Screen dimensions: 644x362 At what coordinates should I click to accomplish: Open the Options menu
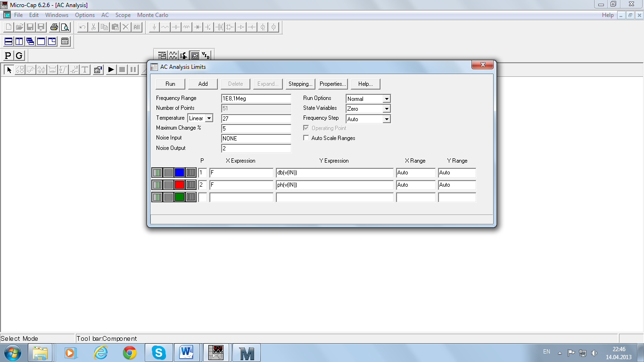85,15
